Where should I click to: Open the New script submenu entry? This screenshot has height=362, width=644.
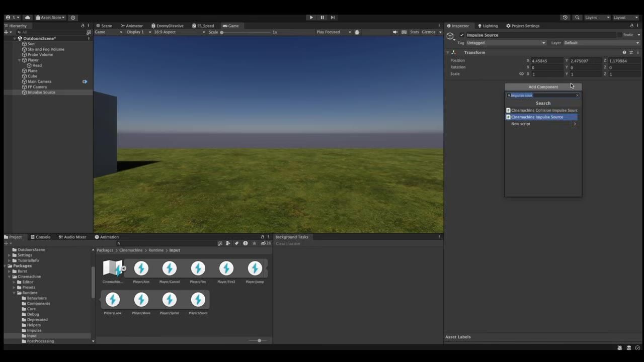(x=541, y=124)
